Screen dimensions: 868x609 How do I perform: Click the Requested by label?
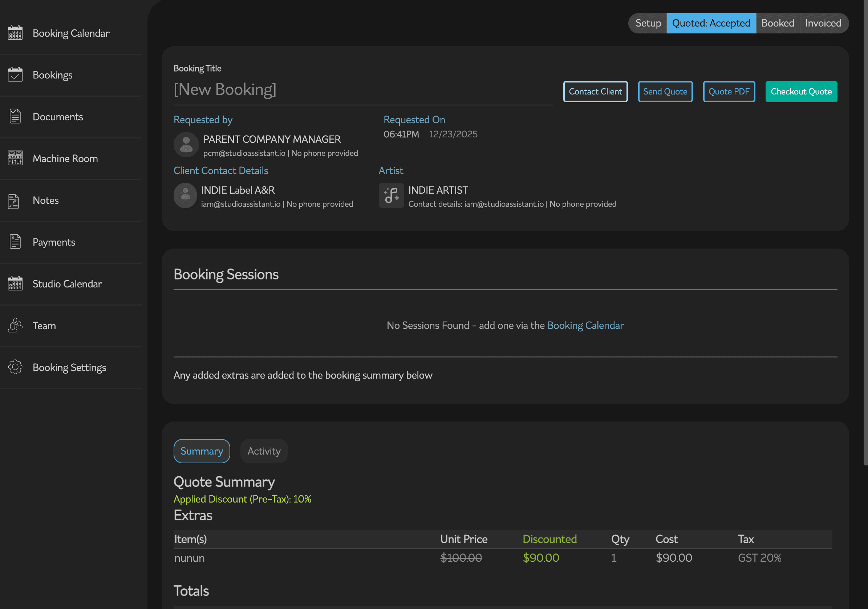[x=203, y=120]
